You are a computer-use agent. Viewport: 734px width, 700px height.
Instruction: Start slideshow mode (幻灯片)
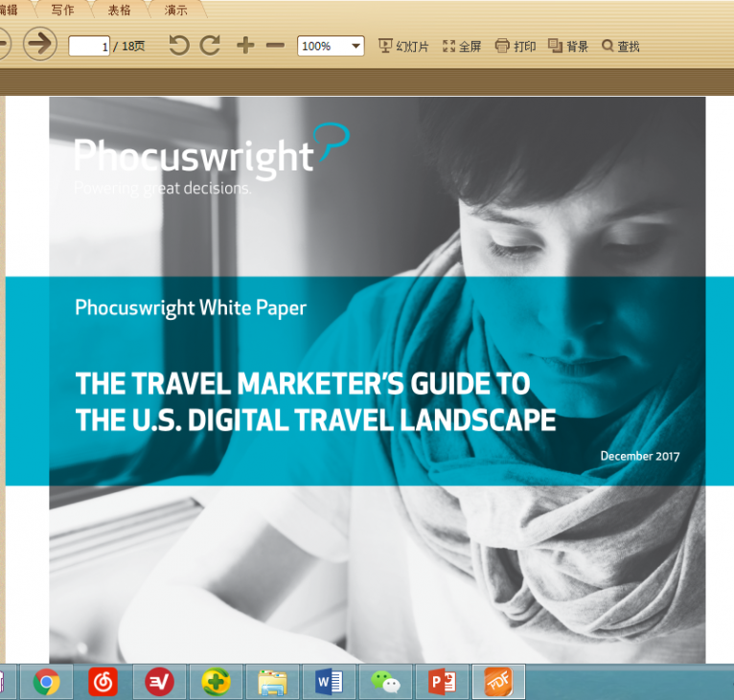[x=403, y=46]
